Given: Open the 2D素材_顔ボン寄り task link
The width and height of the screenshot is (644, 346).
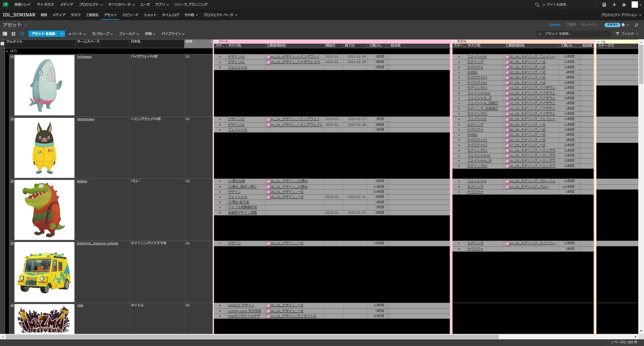Looking at the screenshot, I should pos(242,187).
